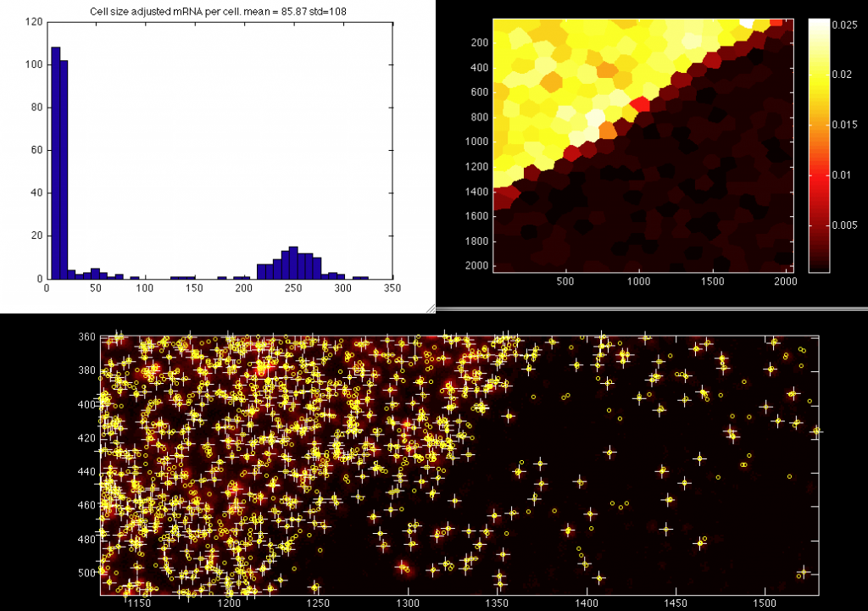Click the 0.005 label on the colorbar

[x=845, y=225]
